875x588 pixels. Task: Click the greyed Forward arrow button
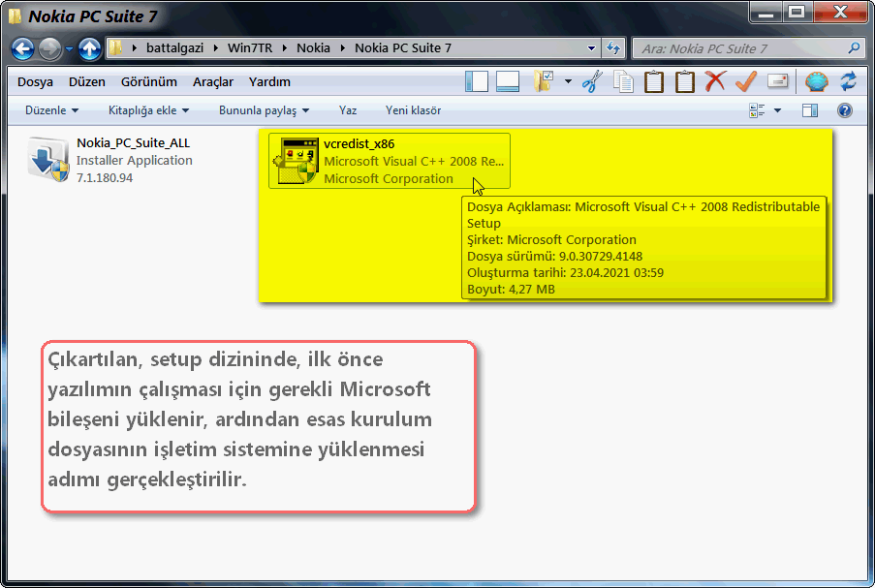[49, 49]
